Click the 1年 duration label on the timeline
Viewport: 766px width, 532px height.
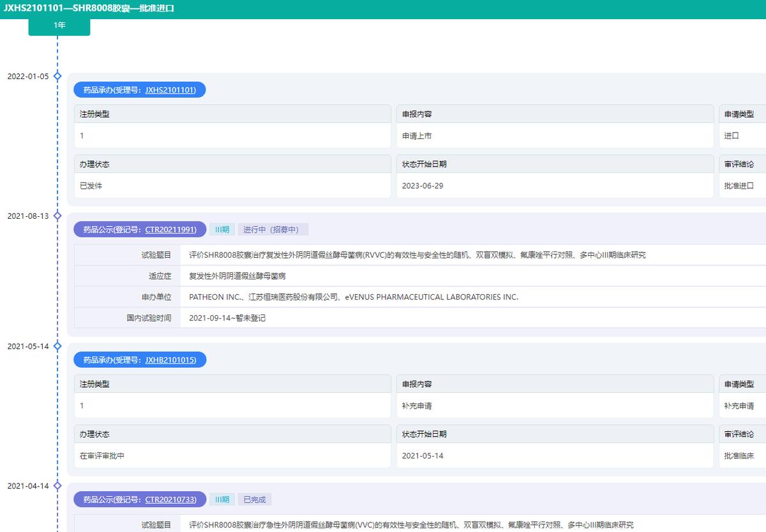(59, 24)
